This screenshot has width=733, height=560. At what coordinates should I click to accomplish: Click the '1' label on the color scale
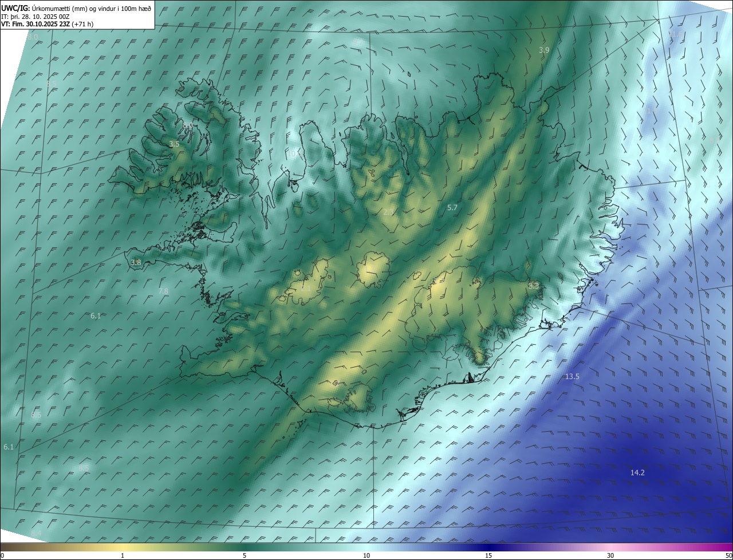(123, 555)
